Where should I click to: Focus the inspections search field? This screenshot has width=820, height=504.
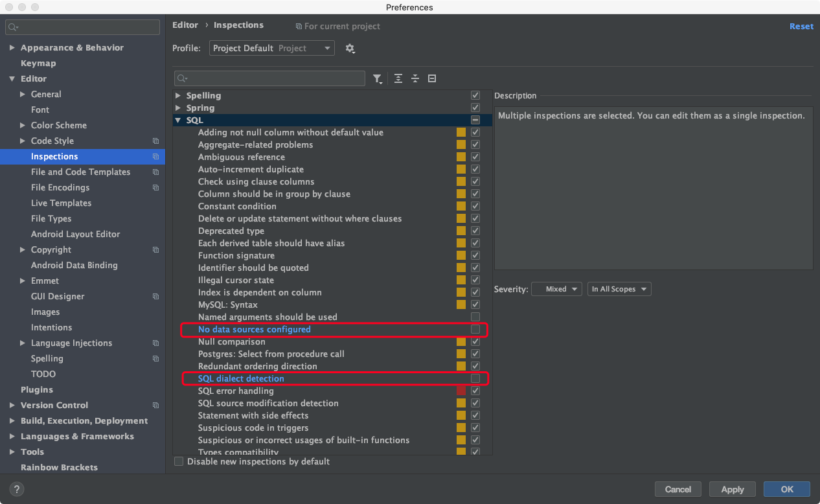[269, 78]
